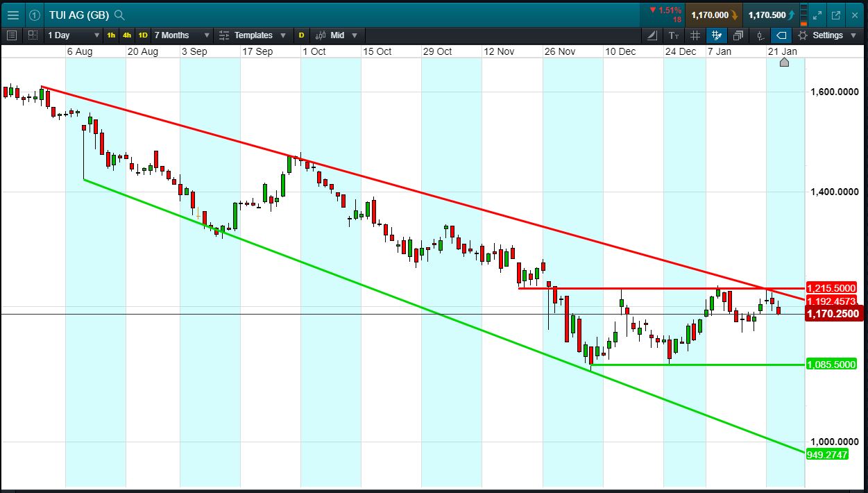868x493 pixels.
Task: Click the overlapping windows compare icon
Action: 738,35
